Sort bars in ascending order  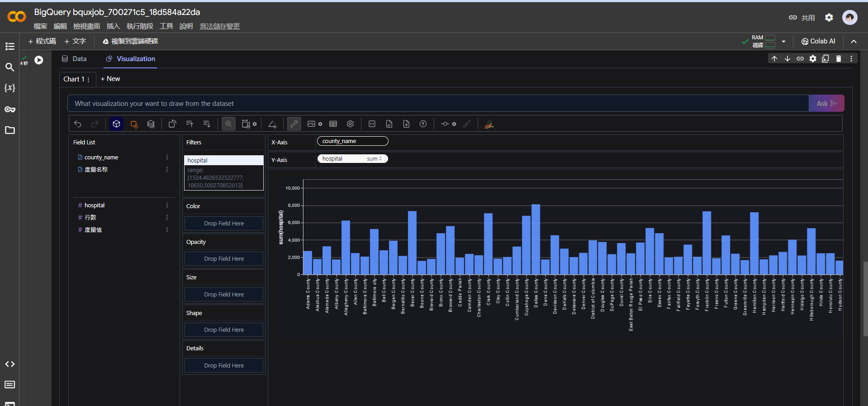190,124
